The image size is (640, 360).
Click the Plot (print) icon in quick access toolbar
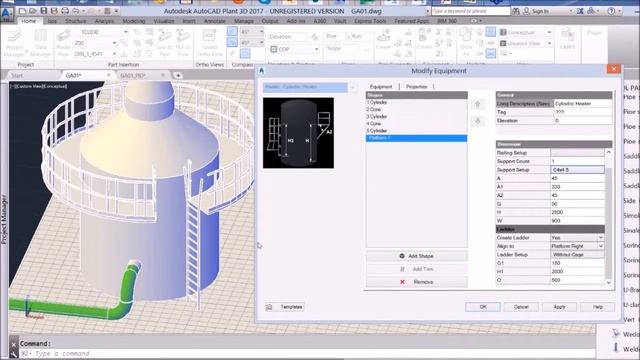65,11
